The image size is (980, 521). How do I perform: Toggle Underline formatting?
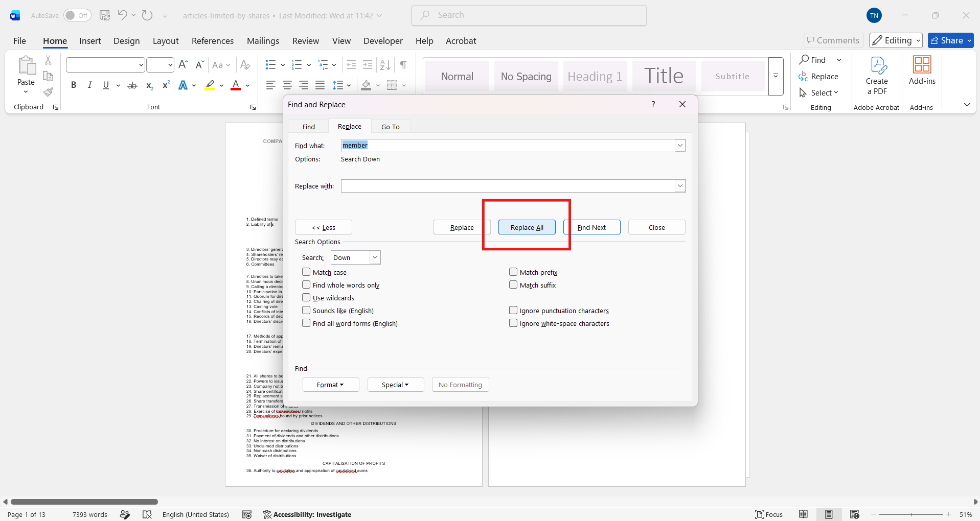point(106,85)
